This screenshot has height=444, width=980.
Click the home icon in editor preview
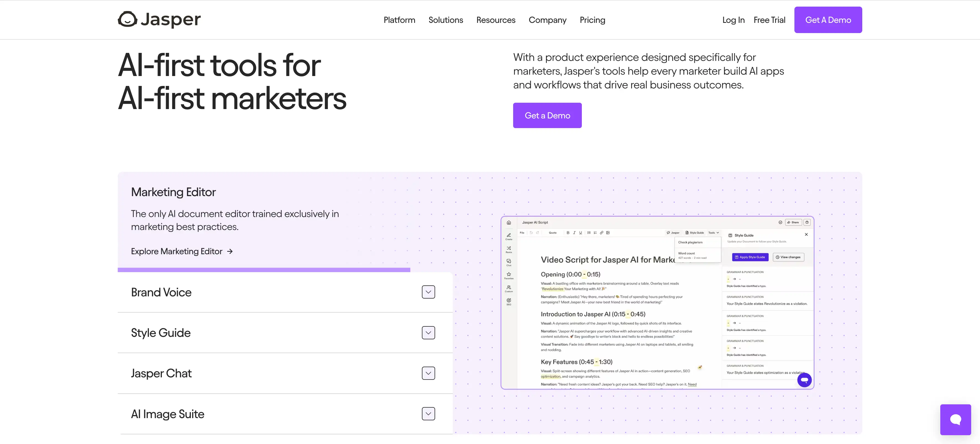pos(509,222)
